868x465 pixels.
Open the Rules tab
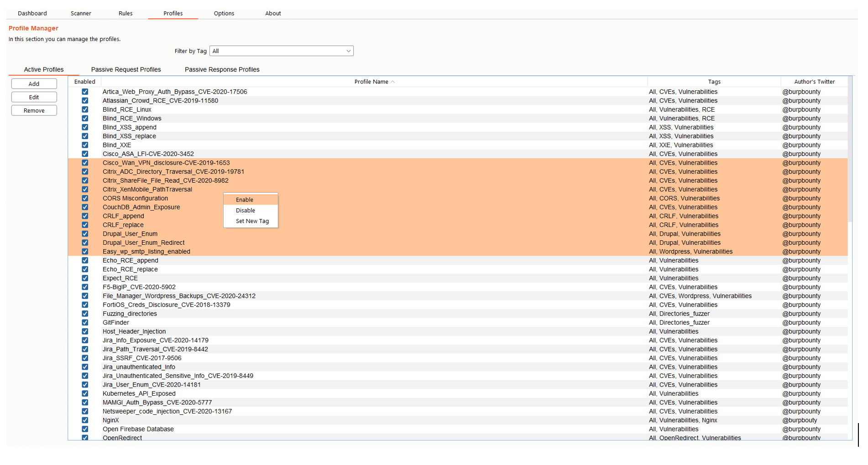click(x=125, y=13)
